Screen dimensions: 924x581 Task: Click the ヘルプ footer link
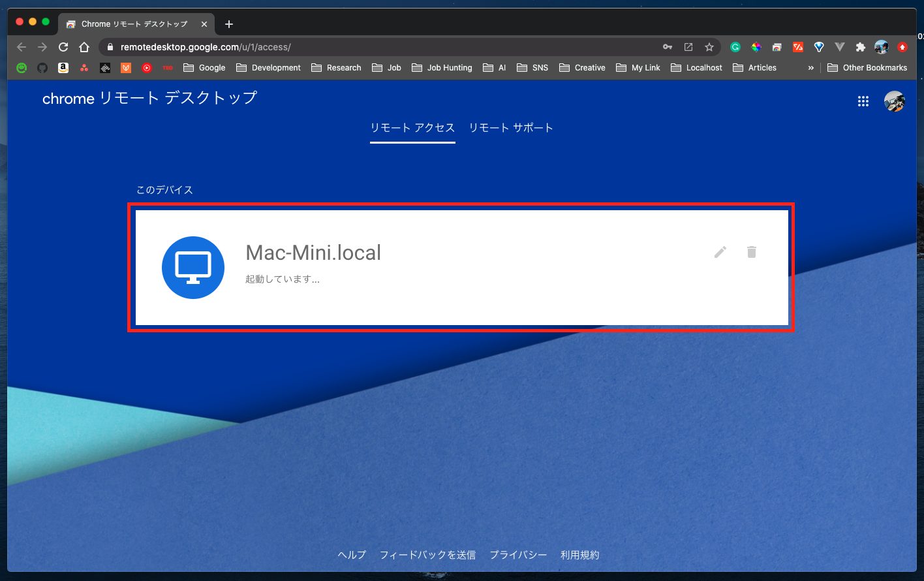tap(352, 555)
